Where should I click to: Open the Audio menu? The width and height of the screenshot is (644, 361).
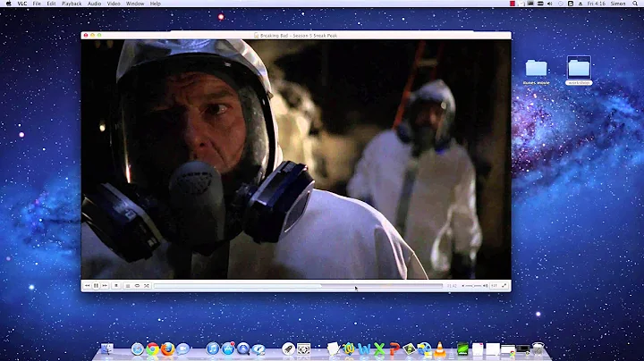coord(95,4)
